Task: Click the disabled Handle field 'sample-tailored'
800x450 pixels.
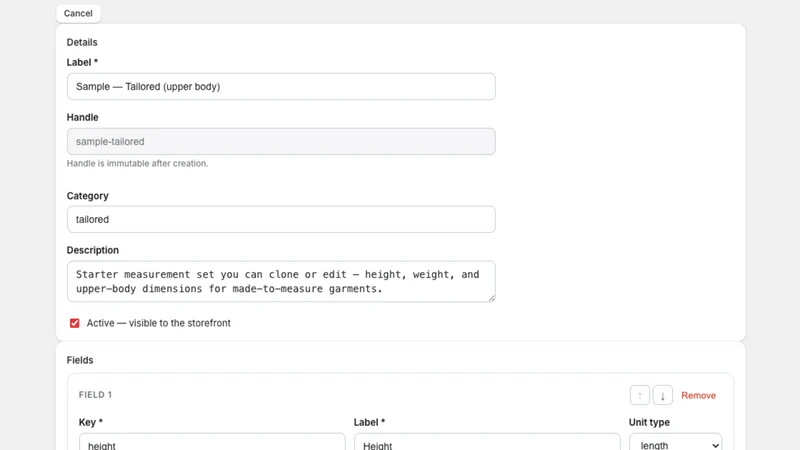Action: (x=281, y=141)
